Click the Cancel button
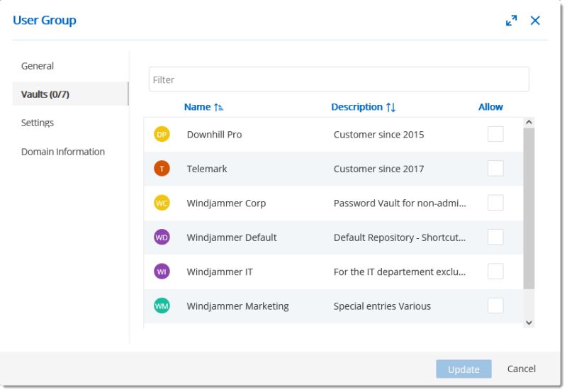This screenshot has width=567, height=392. [522, 369]
